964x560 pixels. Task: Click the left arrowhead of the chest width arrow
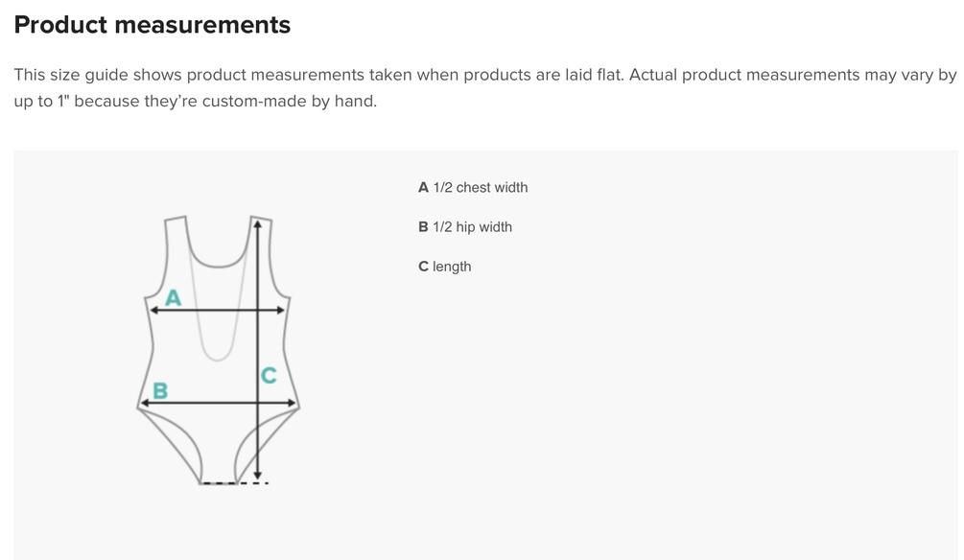(152, 310)
